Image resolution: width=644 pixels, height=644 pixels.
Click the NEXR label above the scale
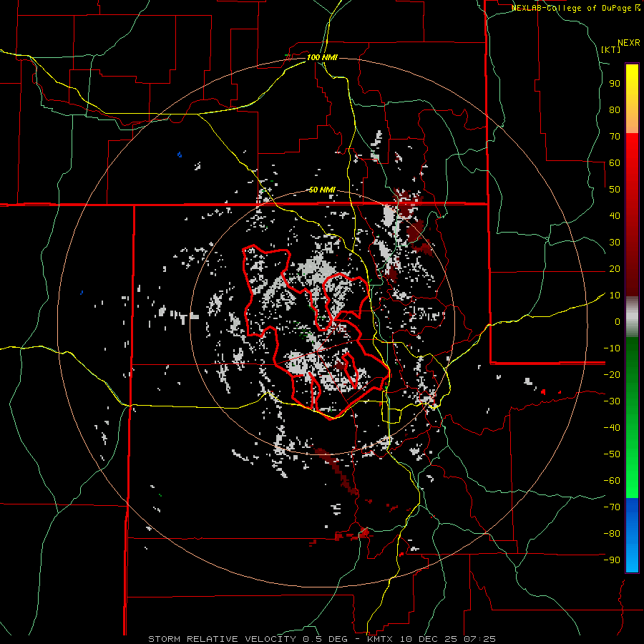click(628, 42)
